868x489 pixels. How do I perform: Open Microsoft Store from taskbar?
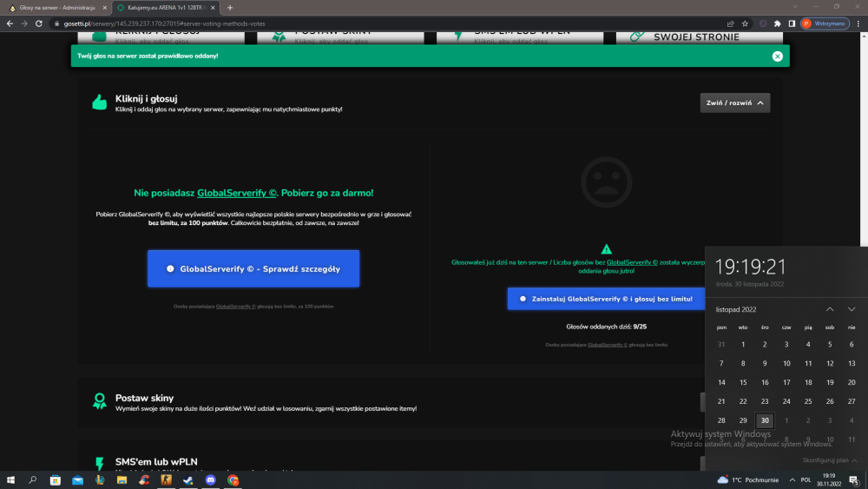click(56, 479)
